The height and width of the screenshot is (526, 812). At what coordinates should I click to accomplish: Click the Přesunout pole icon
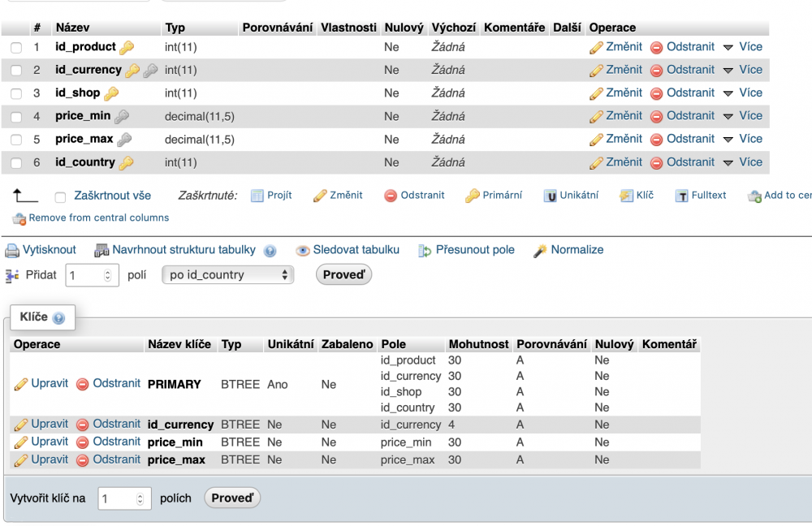(424, 249)
